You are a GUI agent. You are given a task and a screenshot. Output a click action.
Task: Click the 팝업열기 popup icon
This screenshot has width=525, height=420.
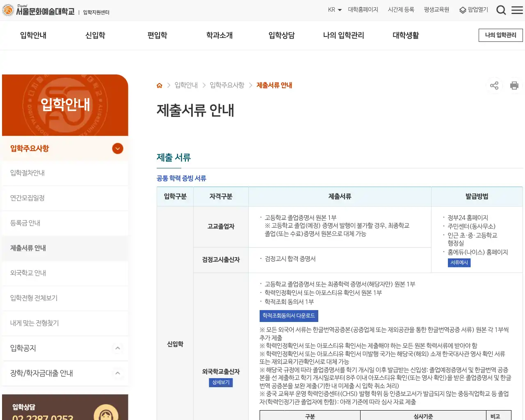pos(473,10)
